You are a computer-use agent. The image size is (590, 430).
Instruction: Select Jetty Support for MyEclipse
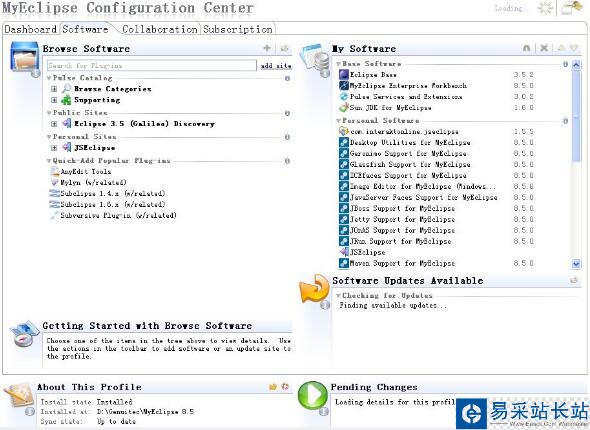click(x=403, y=219)
